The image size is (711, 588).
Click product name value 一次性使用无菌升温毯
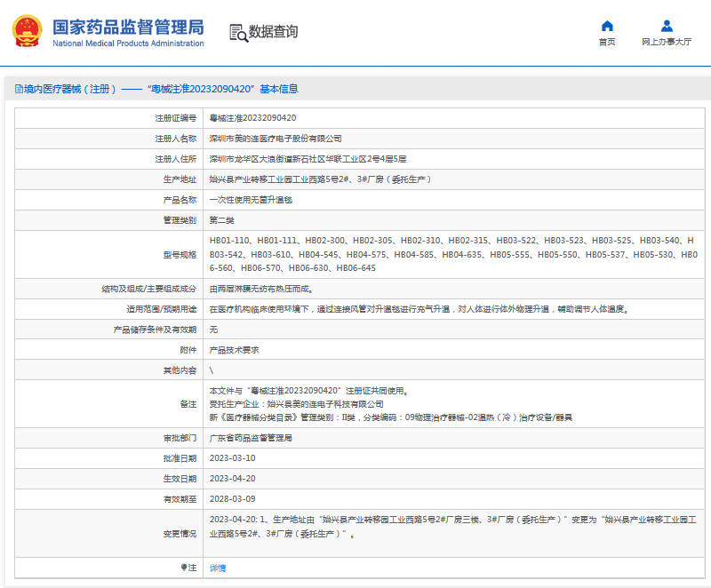(x=251, y=200)
